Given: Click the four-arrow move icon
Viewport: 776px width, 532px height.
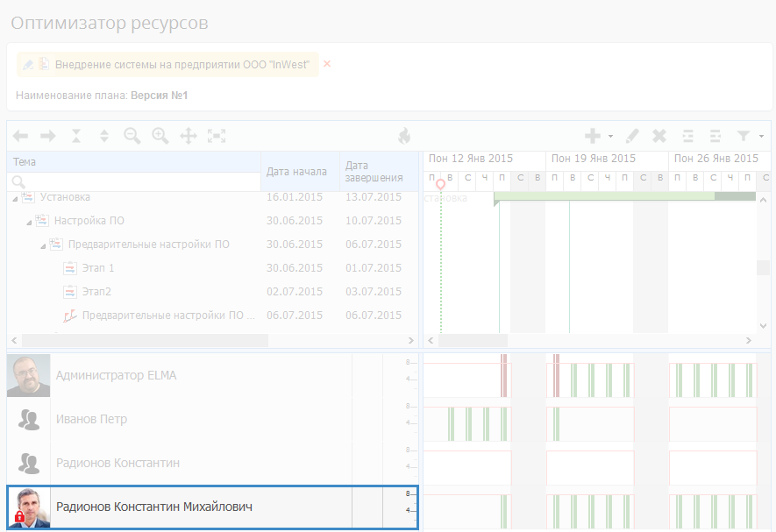Looking at the screenshot, I should (188, 136).
